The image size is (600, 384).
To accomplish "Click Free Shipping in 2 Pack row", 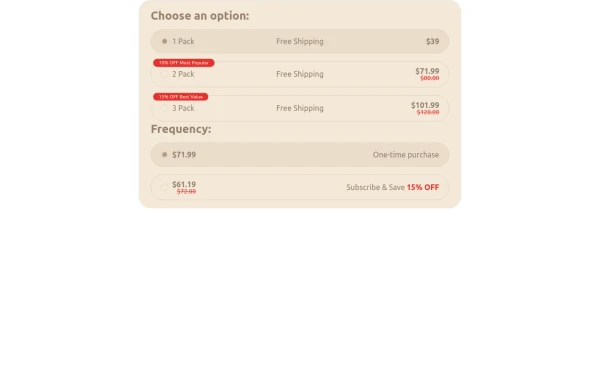I will pyautogui.click(x=300, y=74).
